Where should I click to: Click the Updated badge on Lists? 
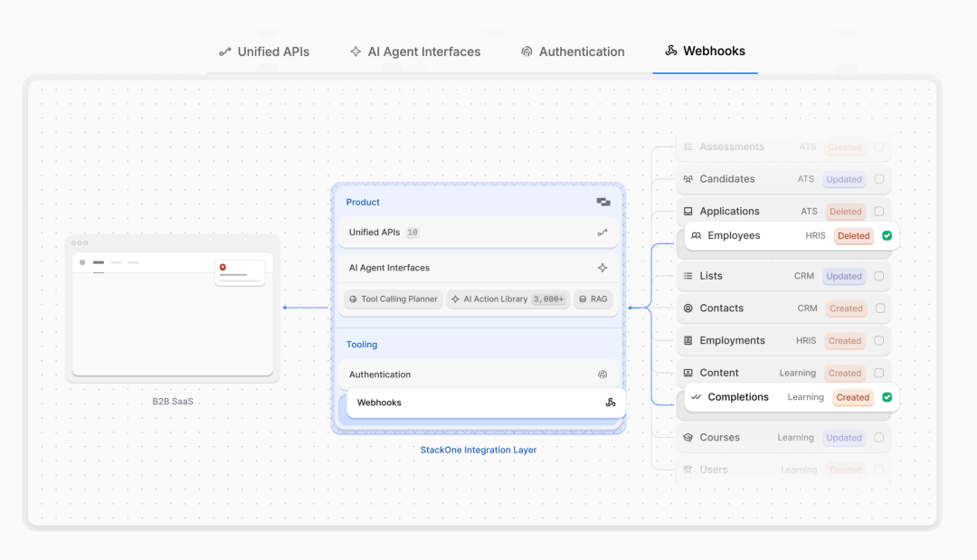point(844,277)
